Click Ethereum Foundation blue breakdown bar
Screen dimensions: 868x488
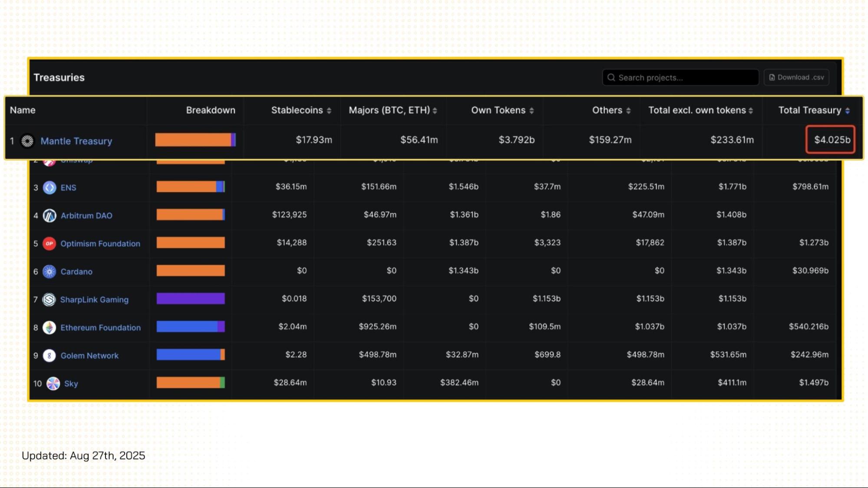[191, 327]
